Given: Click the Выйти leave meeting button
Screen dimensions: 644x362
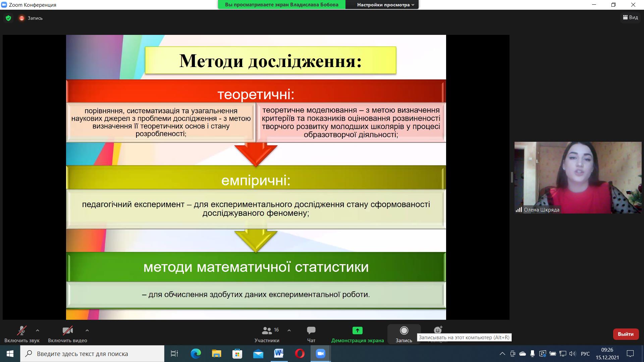Looking at the screenshot, I should [626, 334].
